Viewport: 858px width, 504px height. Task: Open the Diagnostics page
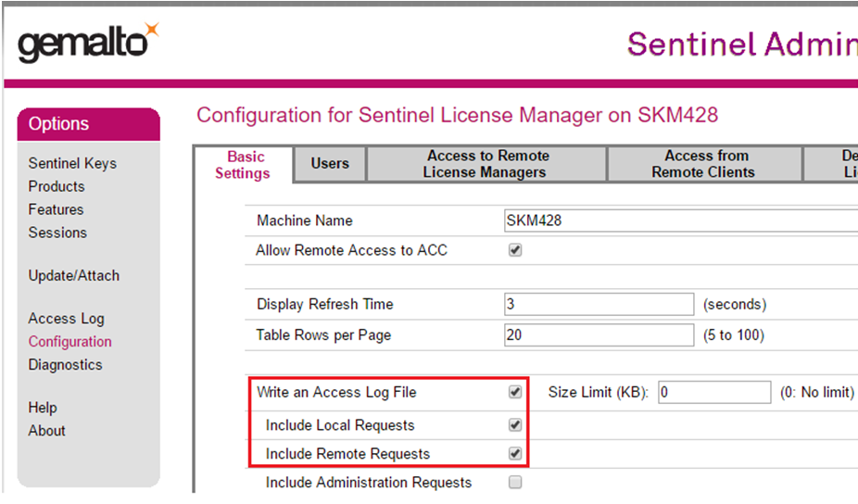point(65,364)
